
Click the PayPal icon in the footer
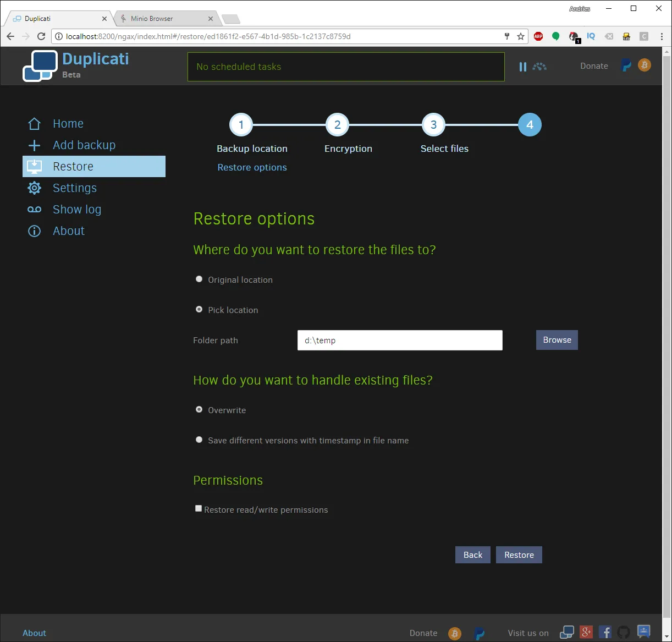(480, 633)
